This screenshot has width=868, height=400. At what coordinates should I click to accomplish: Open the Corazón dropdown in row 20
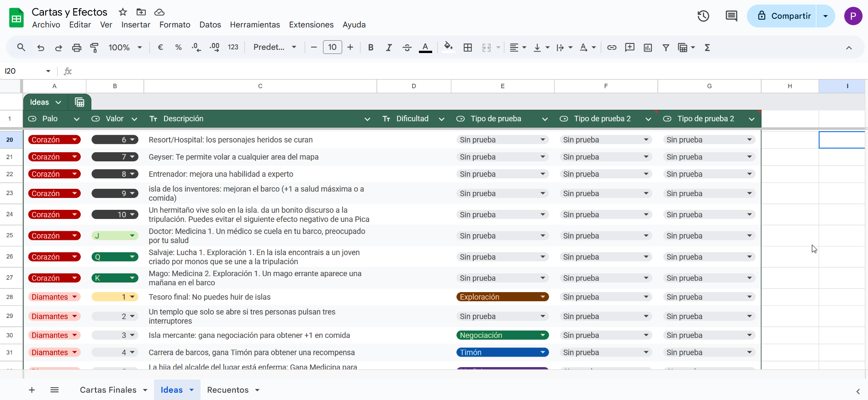click(74, 140)
